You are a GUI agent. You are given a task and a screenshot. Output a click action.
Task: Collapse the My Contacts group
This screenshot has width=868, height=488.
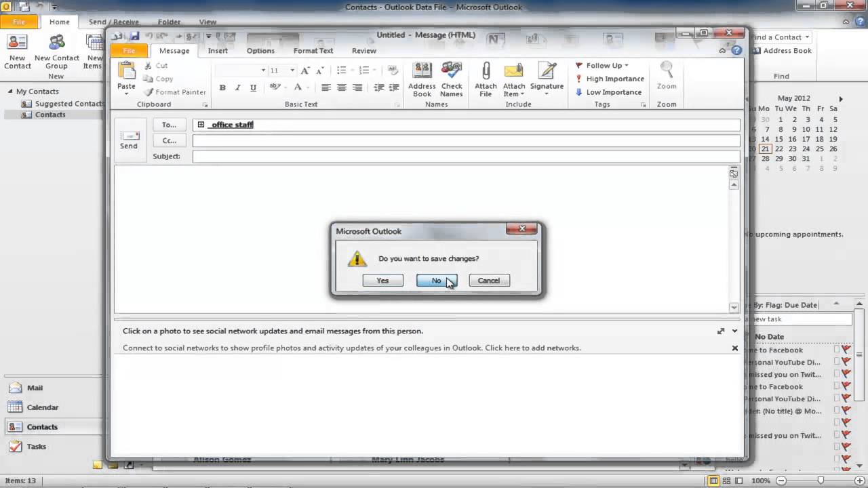tap(10, 91)
